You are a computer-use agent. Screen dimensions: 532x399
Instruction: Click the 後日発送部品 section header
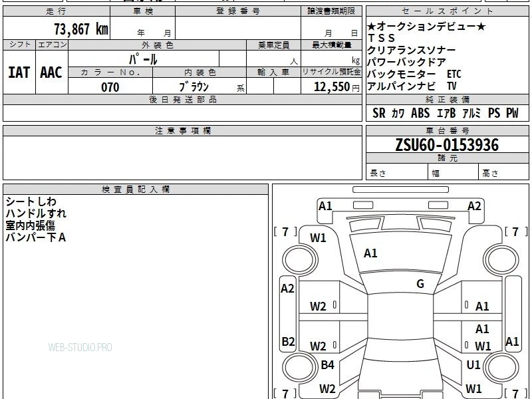tap(182, 99)
